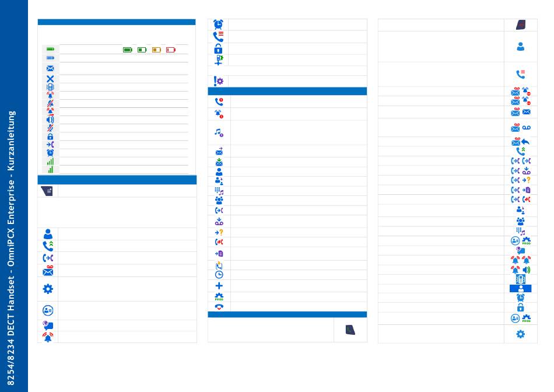Click the yellow low battery level icon
This screenshot has height=392, width=554.
pos(156,50)
